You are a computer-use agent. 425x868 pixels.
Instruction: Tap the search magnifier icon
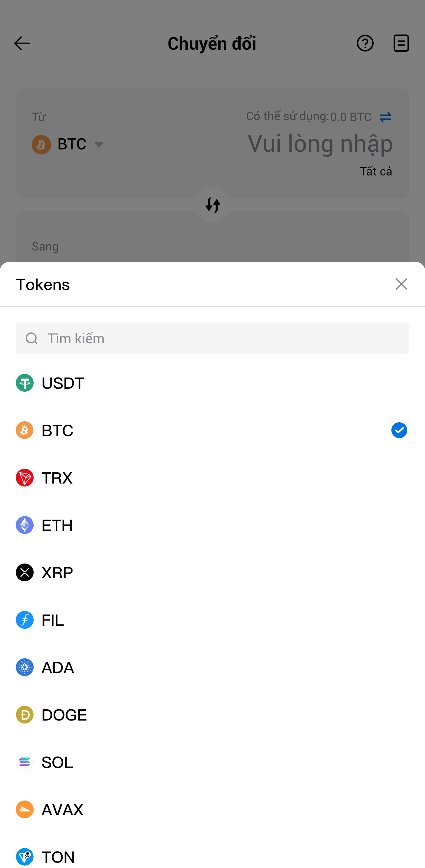pos(32,338)
